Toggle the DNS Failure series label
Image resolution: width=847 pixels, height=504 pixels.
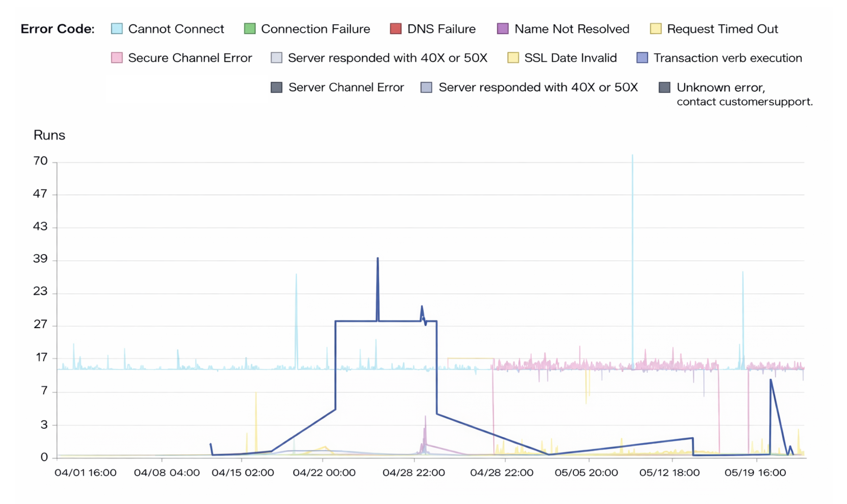click(x=441, y=29)
